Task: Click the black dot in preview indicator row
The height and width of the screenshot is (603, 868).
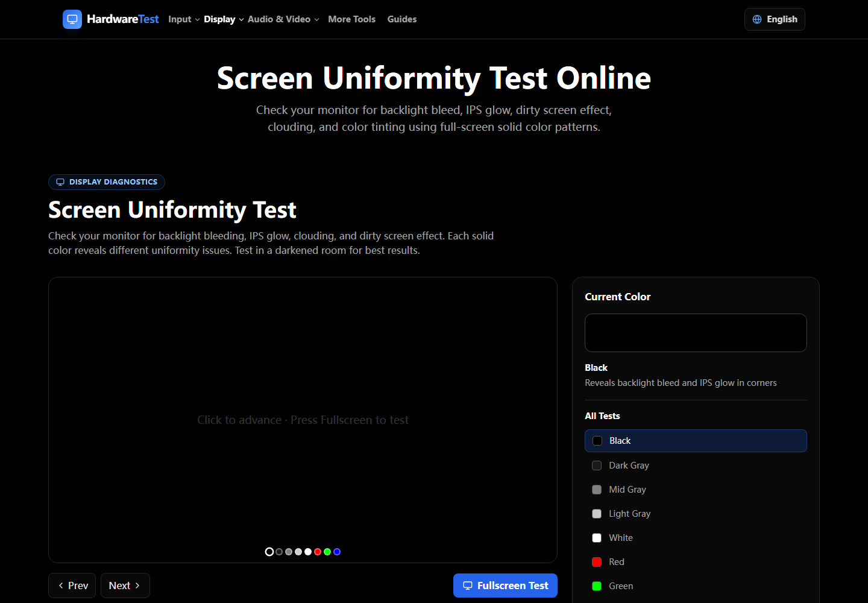Action: pyautogui.click(x=269, y=552)
